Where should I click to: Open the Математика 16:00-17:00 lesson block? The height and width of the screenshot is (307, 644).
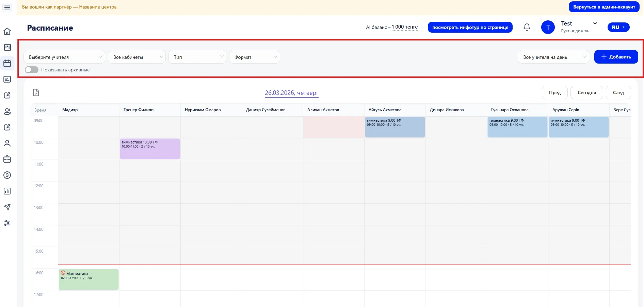[88, 279]
